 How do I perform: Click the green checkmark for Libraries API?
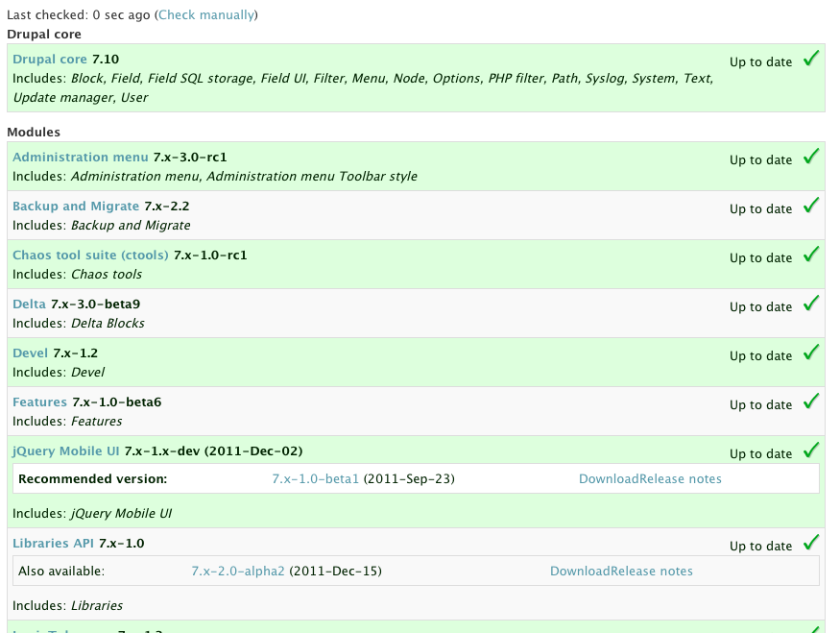[x=811, y=542]
